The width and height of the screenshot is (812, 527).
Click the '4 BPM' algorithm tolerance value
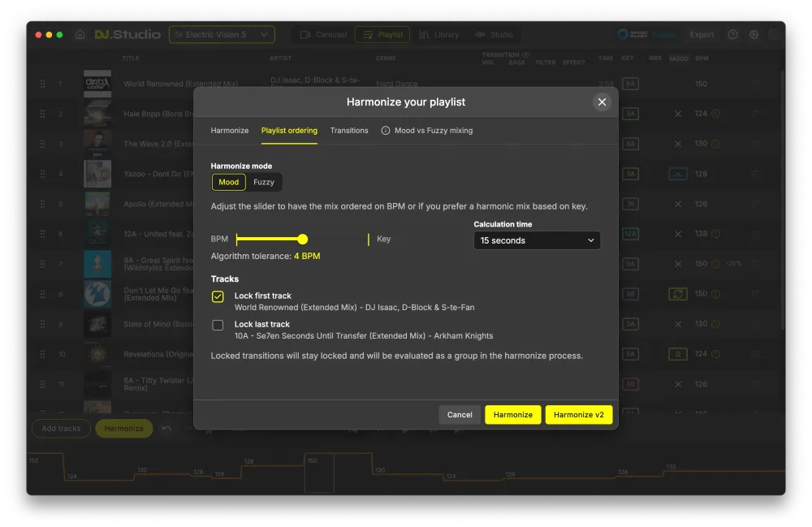(307, 257)
